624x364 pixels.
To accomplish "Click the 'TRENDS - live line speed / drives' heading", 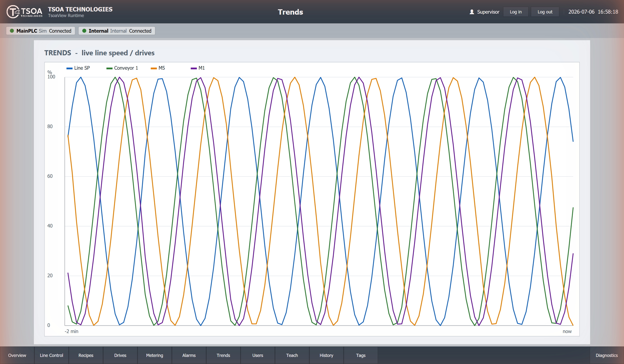I will [x=99, y=53].
